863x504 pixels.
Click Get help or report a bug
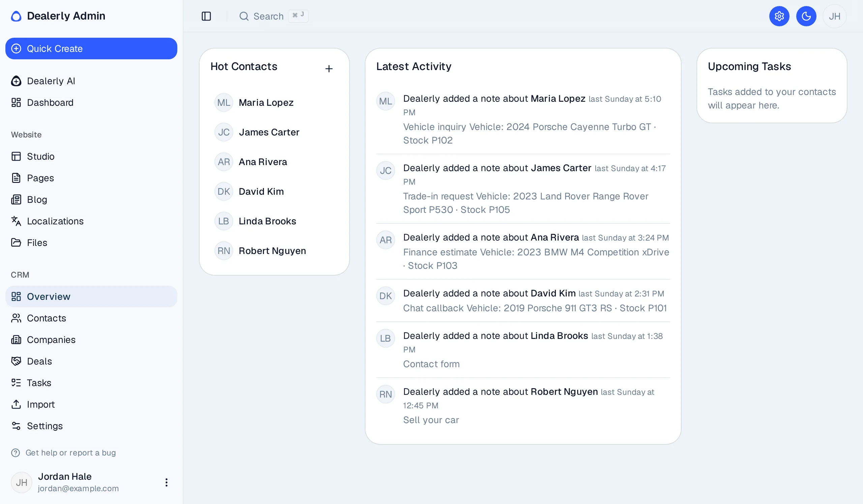[63, 453]
